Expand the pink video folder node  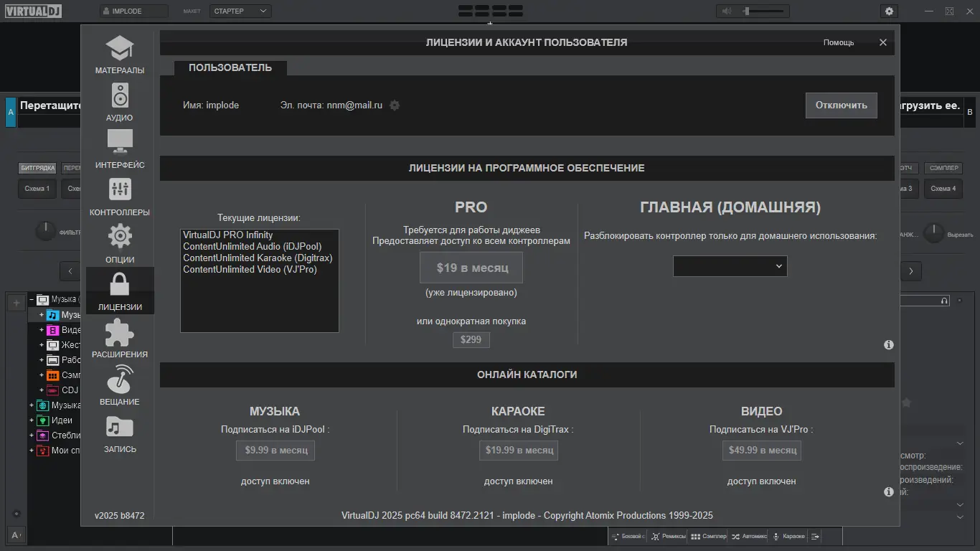click(42, 330)
